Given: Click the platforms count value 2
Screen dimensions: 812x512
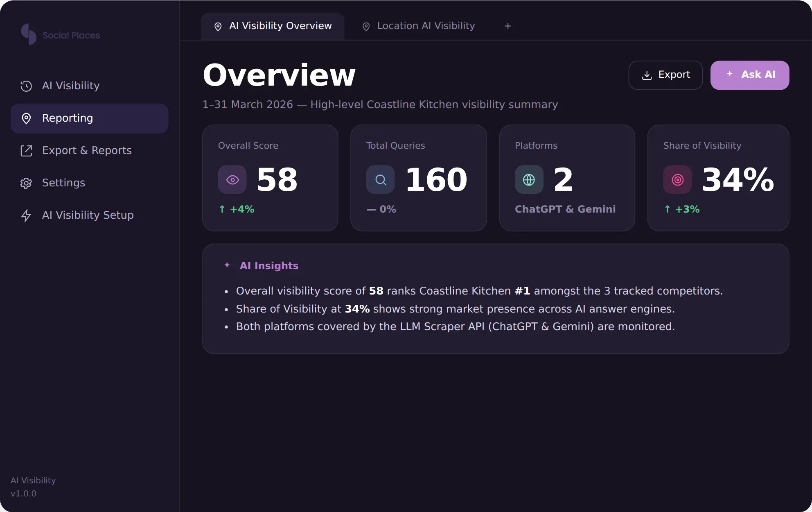Looking at the screenshot, I should (x=563, y=180).
